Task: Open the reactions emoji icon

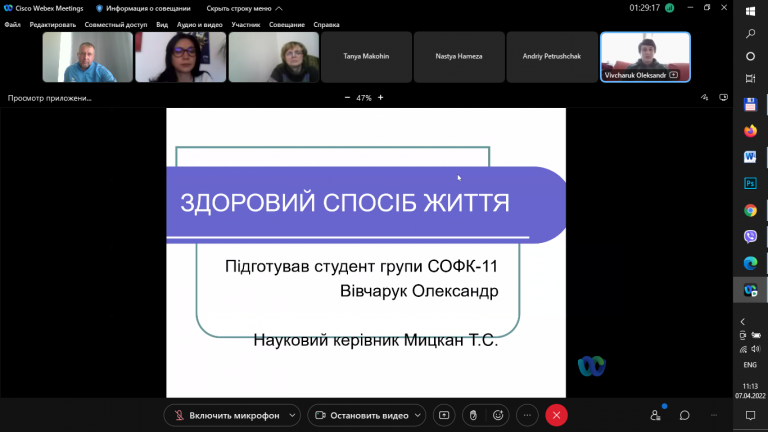Action: pyautogui.click(x=498, y=415)
